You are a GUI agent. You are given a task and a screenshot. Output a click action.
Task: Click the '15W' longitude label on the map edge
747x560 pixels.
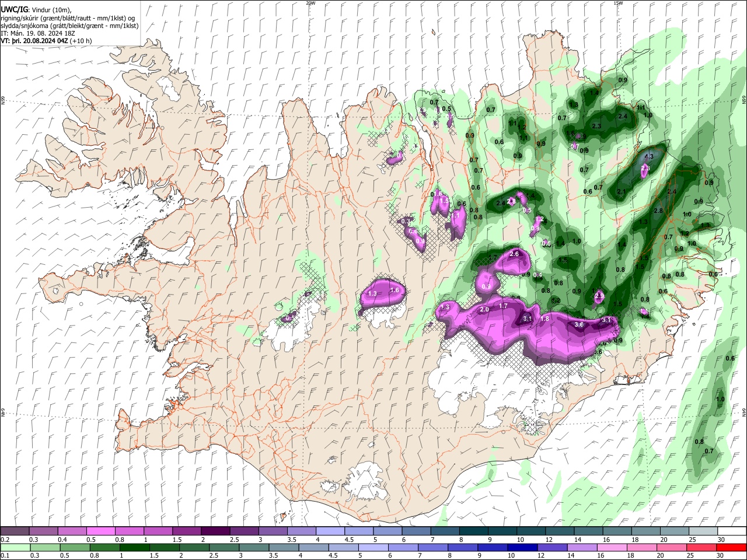[x=618, y=3]
